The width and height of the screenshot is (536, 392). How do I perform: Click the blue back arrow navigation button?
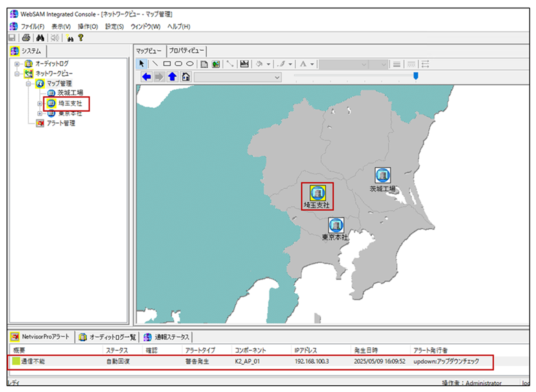point(146,77)
